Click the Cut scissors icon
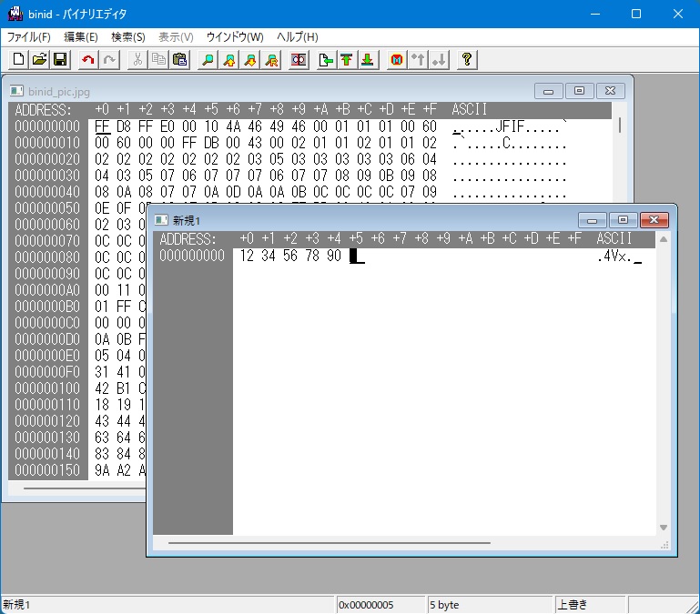 [137, 59]
